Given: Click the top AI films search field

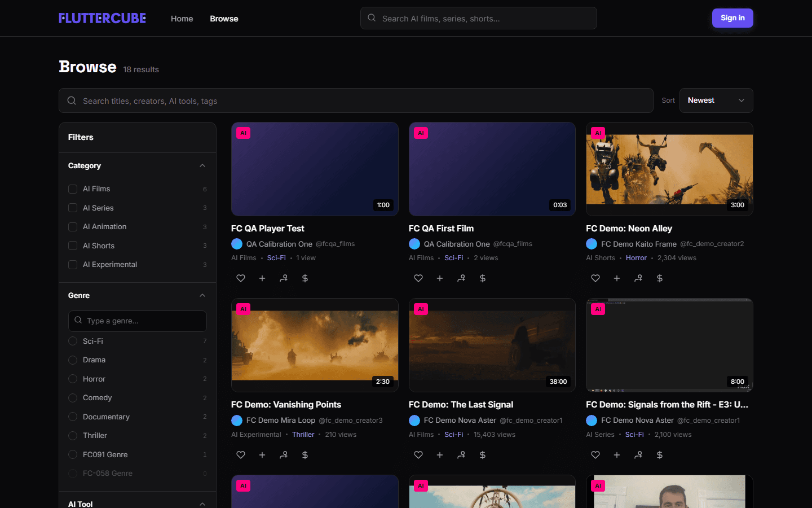Looking at the screenshot, I should pos(479,18).
